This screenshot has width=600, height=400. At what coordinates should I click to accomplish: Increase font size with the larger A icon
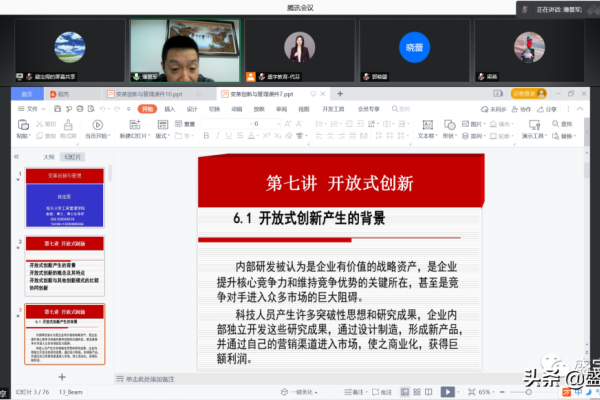click(288, 124)
